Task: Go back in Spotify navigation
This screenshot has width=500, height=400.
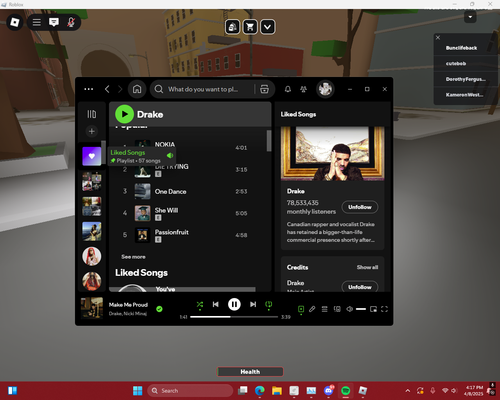Action: (x=107, y=89)
